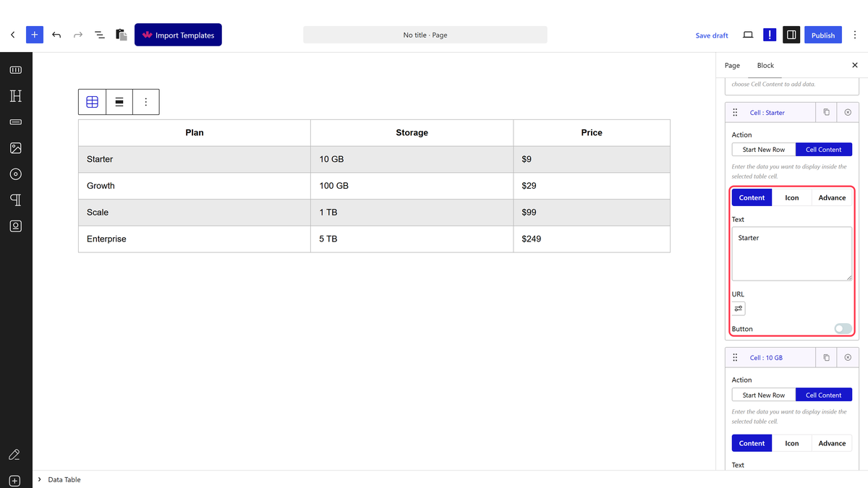Click the Storage column header
Screen dimensions: 868x488
412,133
